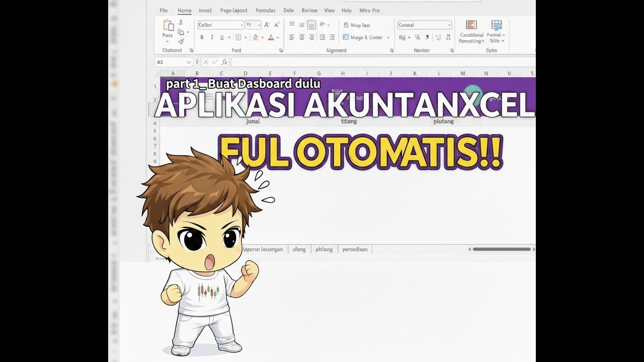Click the increase indent icon

(x=333, y=37)
